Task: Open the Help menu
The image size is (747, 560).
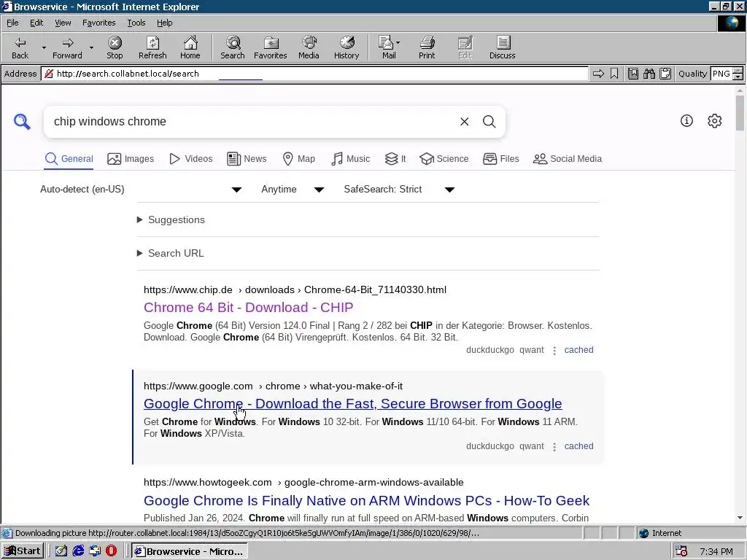Action: 164,23
